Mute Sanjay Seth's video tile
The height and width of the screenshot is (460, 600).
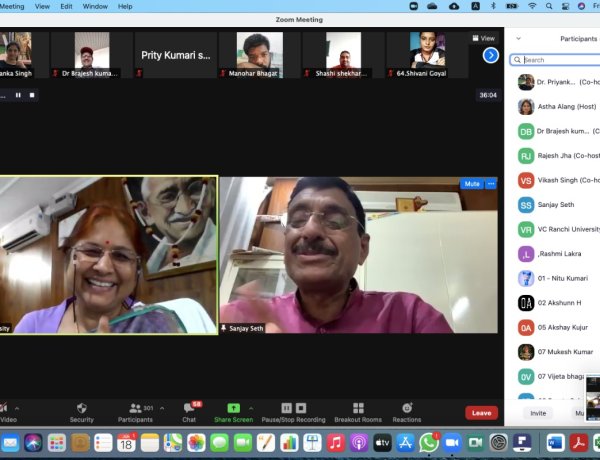coord(472,184)
